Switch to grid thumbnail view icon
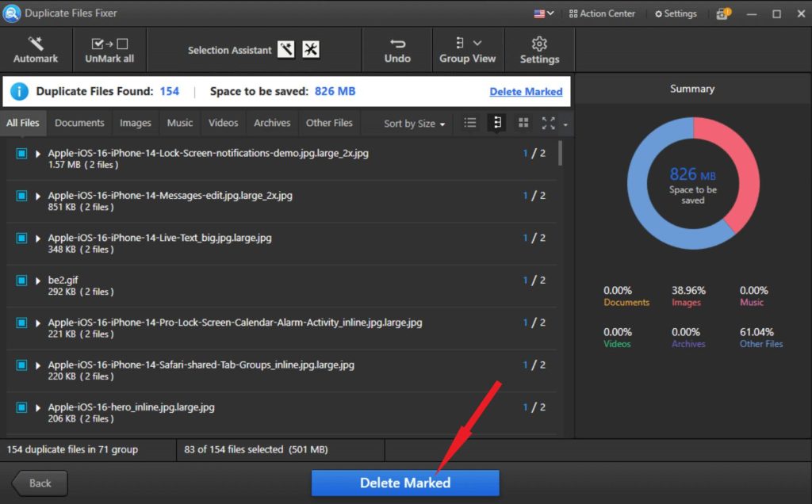Viewport: 812px width, 504px height. coord(523,123)
